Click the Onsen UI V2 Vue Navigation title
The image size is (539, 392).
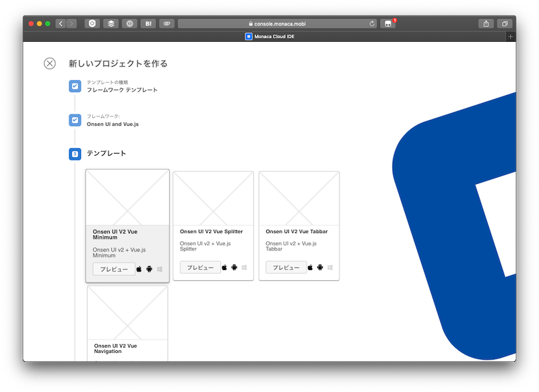(x=115, y=348)
